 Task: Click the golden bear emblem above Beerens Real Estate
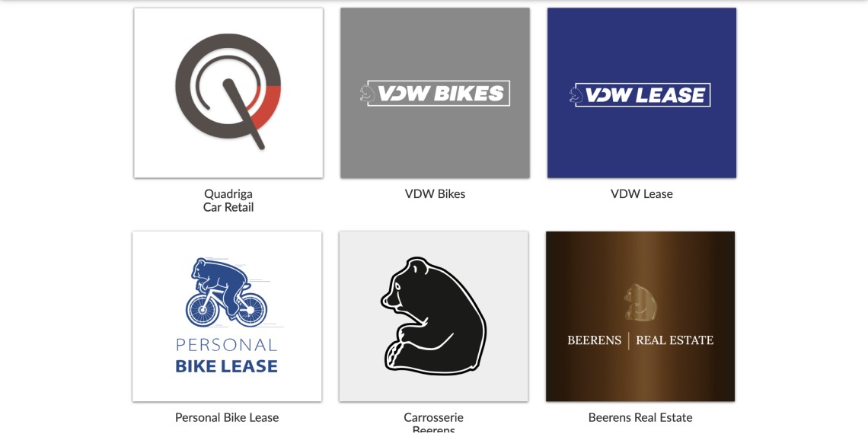640,302
